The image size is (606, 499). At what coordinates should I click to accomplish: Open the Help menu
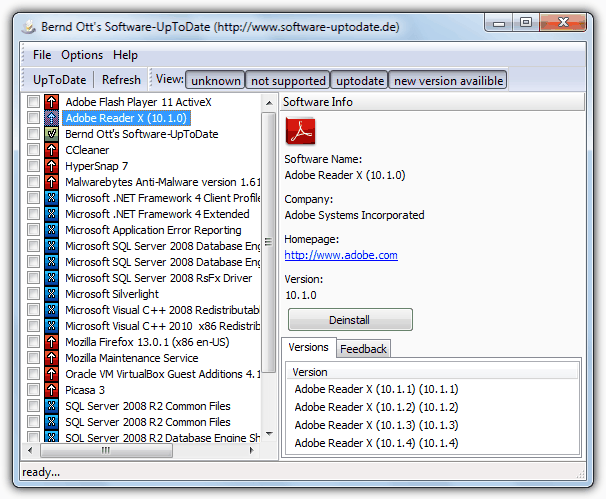coord(125,55)
